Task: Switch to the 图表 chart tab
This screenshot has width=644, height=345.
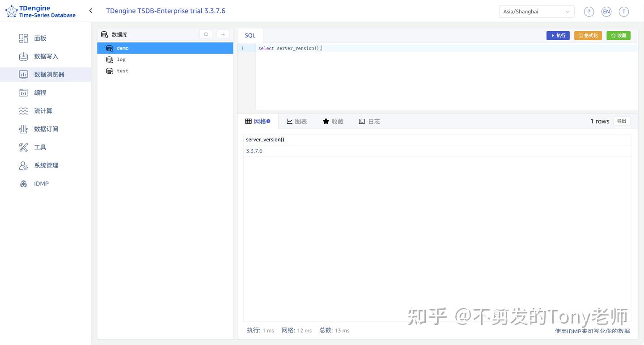Action: 297,122
